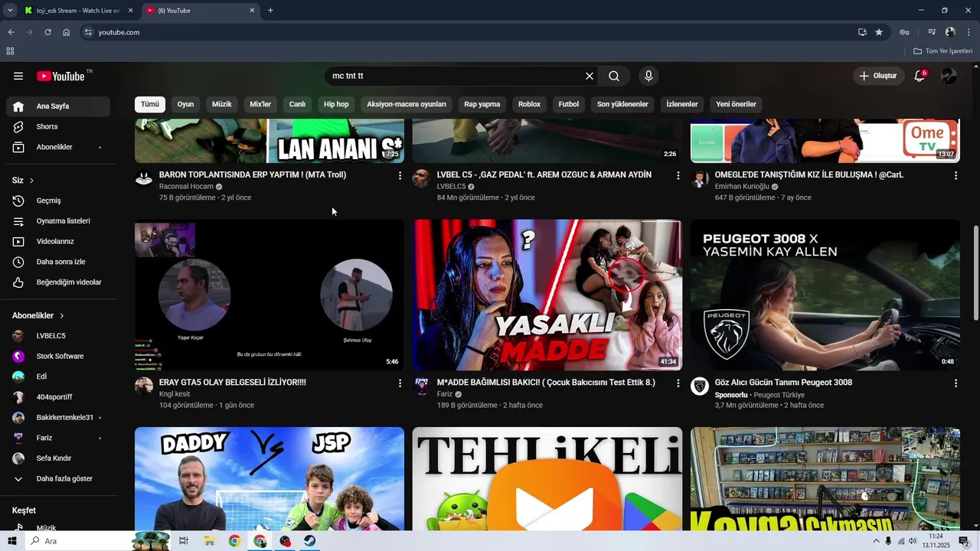The height and width of the screenshot is (551, 980).
Task: Click the Peugeot Türkiye channel avatar
Action: point(700,386)
